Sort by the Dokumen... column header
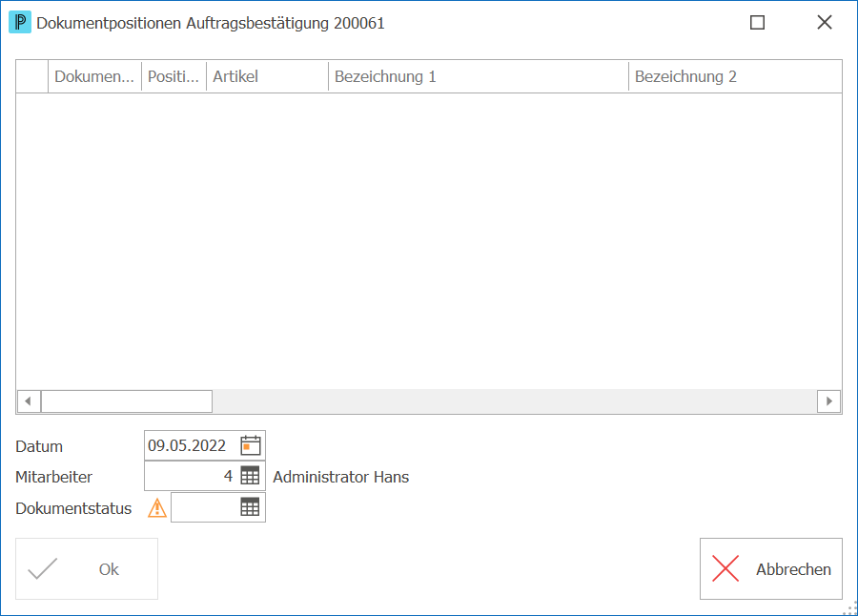The height and width of the screenshot is (616, 858). [94, 76]
